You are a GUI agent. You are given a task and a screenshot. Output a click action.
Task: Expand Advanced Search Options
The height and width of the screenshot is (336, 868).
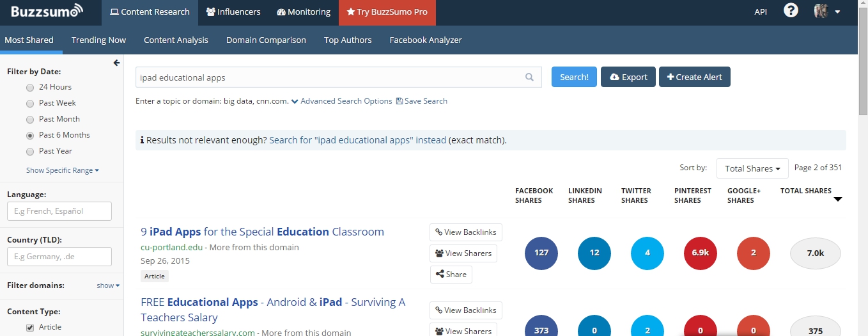[341, 101]
